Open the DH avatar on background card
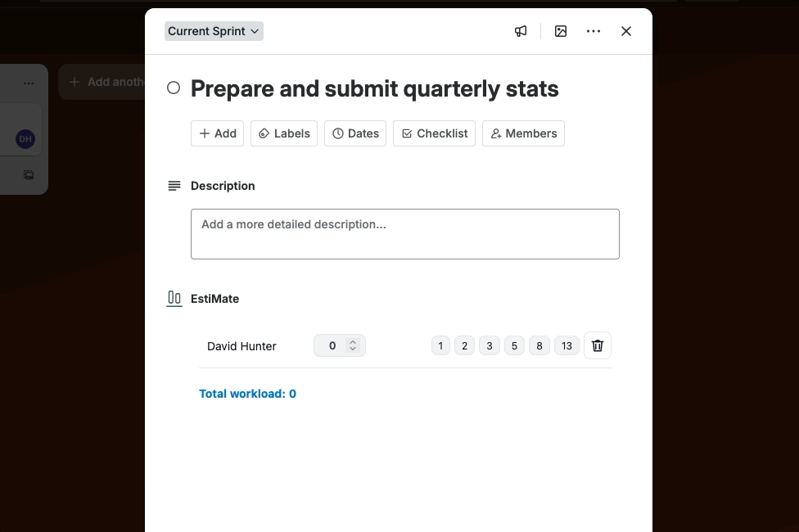 pos(25,138)
